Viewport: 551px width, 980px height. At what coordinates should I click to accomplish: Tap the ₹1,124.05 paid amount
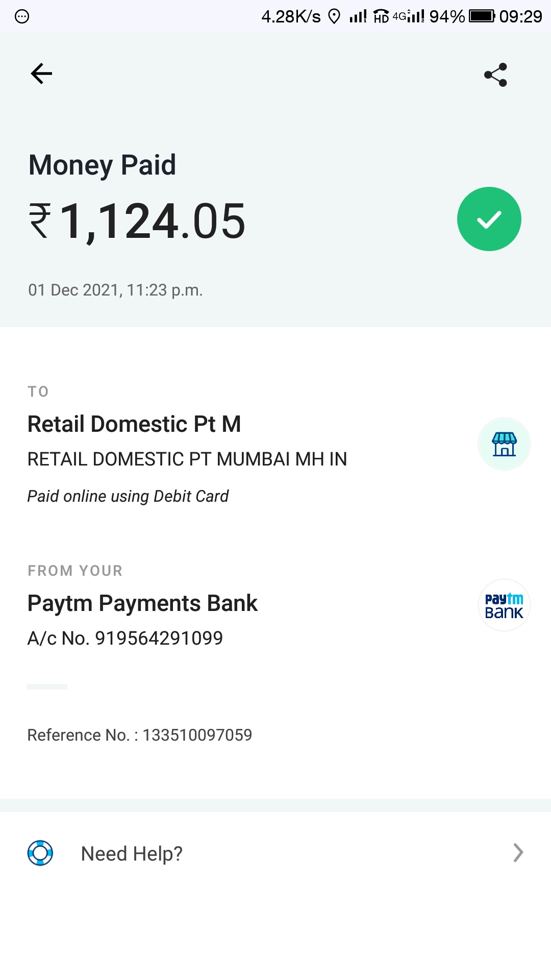point(138,221)
